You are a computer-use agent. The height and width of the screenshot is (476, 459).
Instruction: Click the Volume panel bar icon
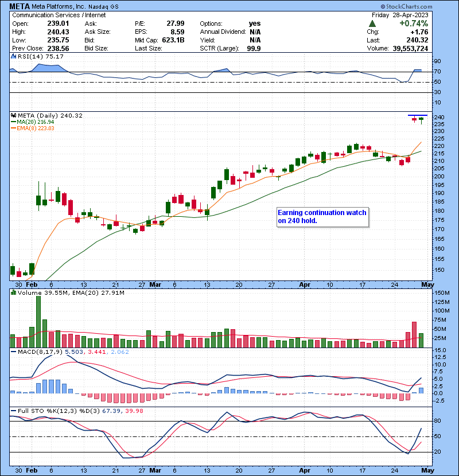[x=13, y=292]
